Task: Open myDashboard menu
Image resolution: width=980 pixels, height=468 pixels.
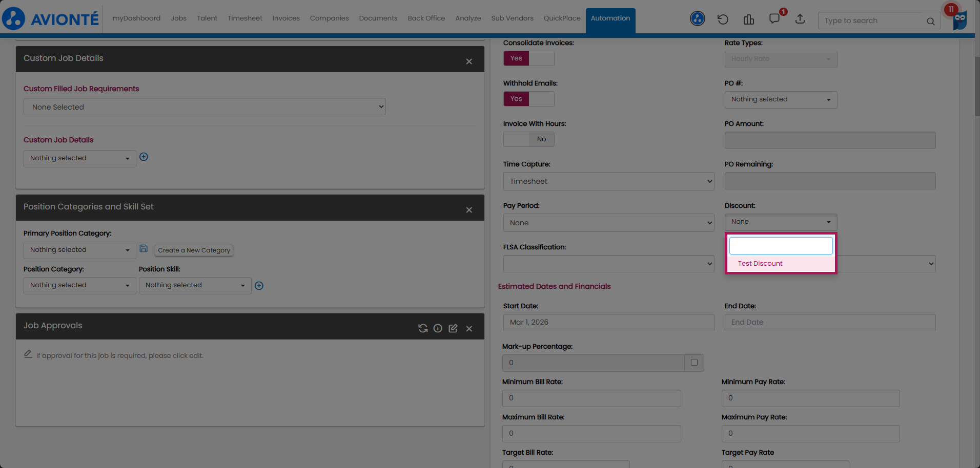Action: click(x=136, y=18)
